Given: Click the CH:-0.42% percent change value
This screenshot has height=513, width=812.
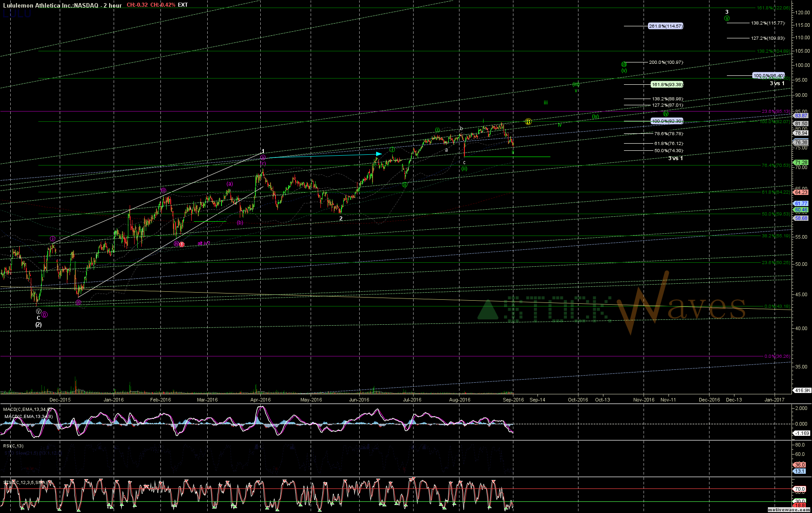Looking at the screenshot, I should 163,5.
